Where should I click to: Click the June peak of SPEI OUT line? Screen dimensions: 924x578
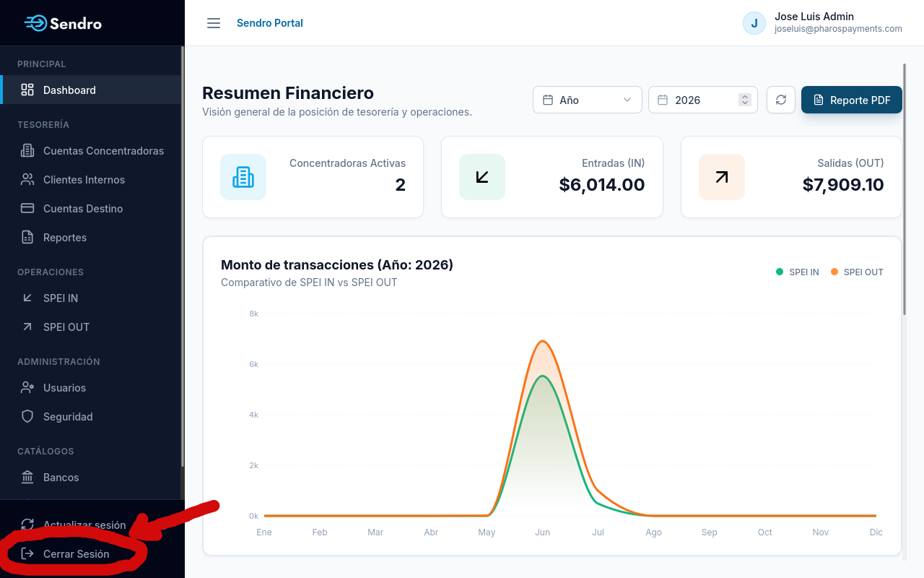(543, 341)
